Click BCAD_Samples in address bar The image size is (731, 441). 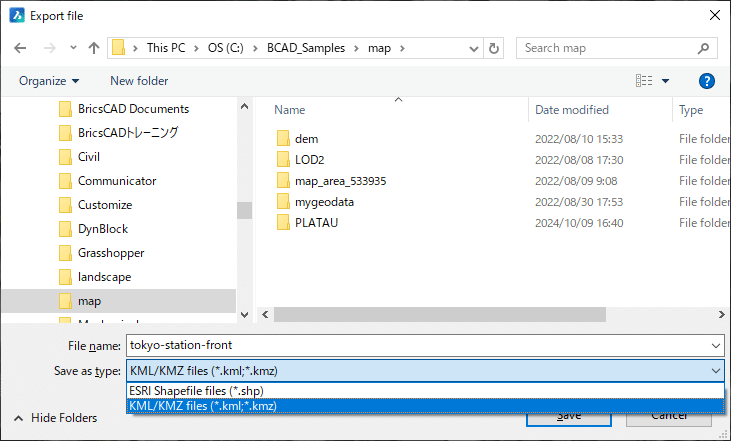point(306,48)
